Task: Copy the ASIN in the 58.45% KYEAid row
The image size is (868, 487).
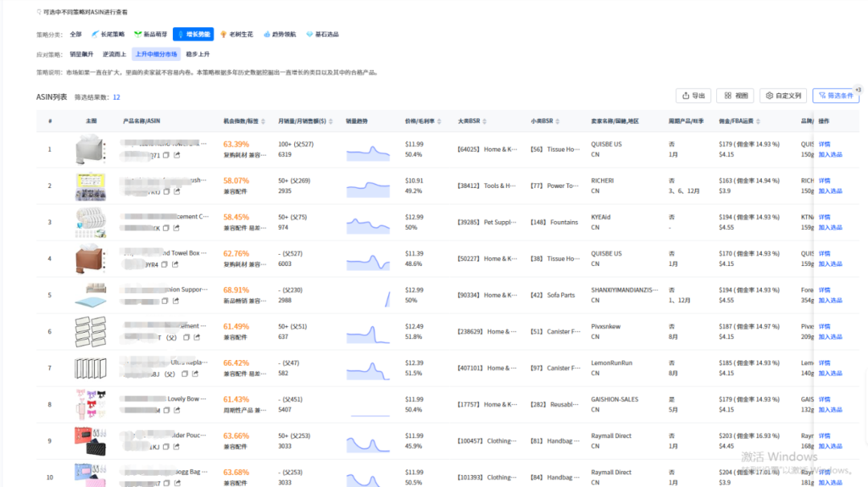Action: point(166,227)
